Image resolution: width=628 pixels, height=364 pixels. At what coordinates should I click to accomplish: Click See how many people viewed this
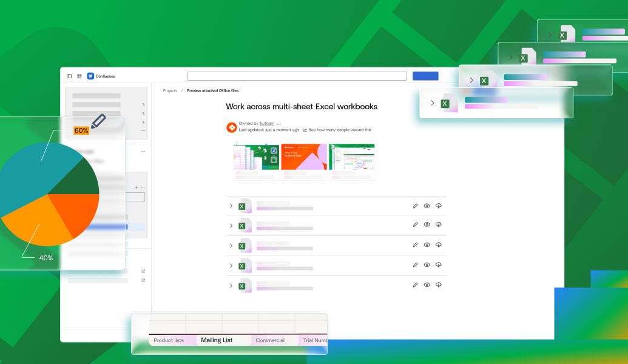pos(340,129)
